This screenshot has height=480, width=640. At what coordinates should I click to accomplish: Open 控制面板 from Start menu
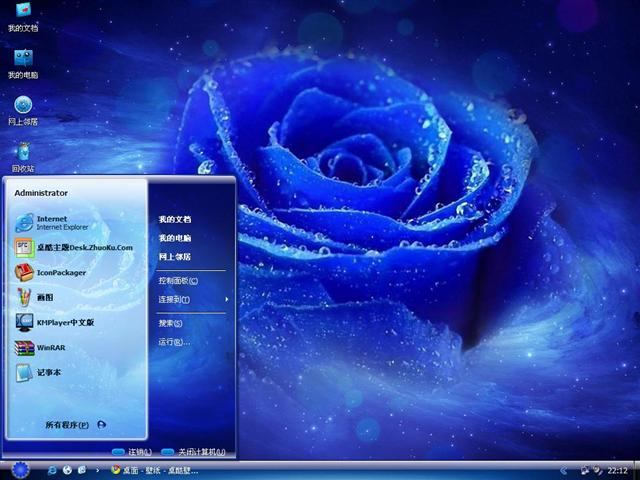178,281
